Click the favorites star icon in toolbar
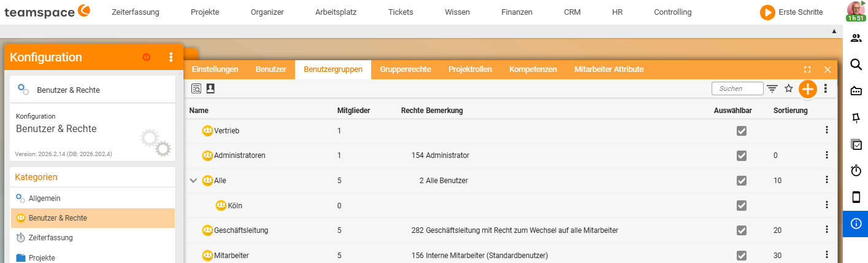868x263 pixels. pyautogui.click(x=789, y=88)
